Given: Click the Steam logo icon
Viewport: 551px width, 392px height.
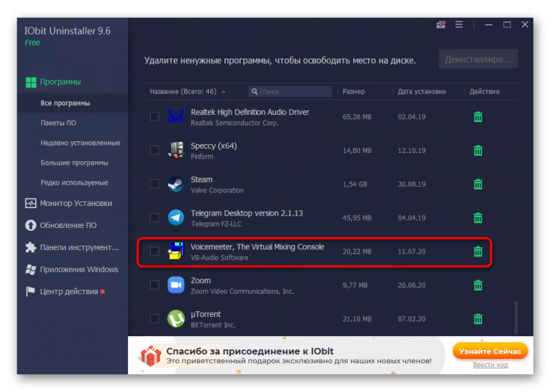Looking at the screenshot, I should tap(176, 184).
